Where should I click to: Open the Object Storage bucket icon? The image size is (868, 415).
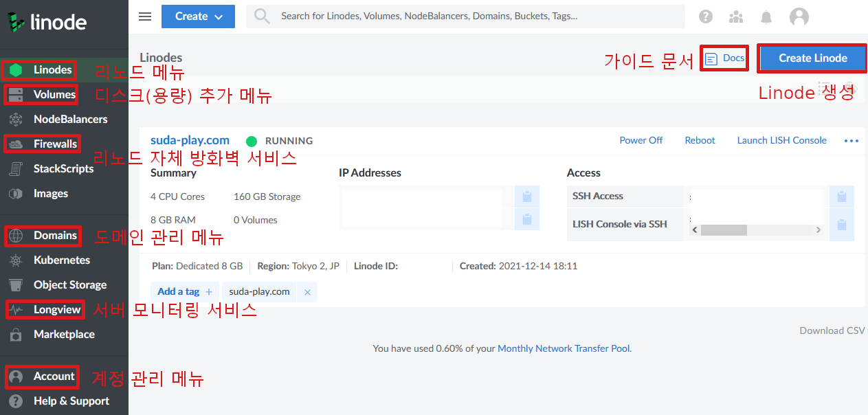16,284
